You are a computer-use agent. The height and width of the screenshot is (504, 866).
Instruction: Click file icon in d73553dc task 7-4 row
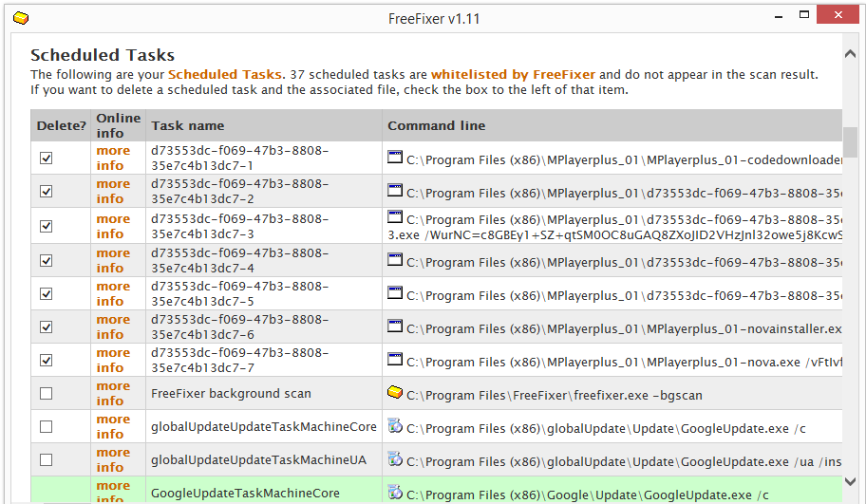tap(395, 259)
